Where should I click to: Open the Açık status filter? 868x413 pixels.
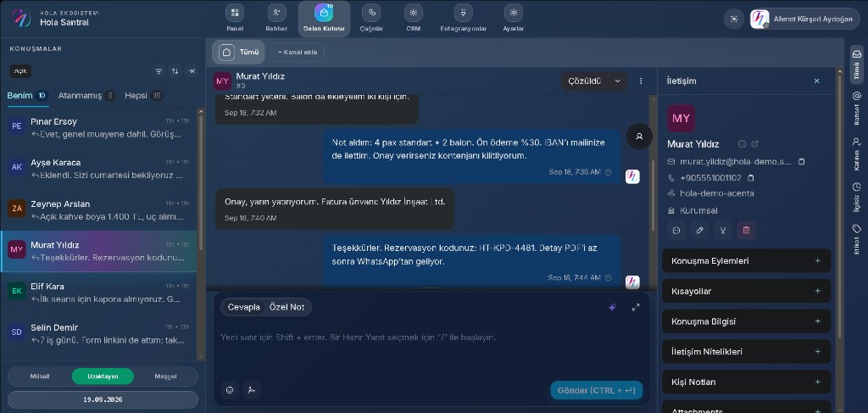(x=20, y=71)
